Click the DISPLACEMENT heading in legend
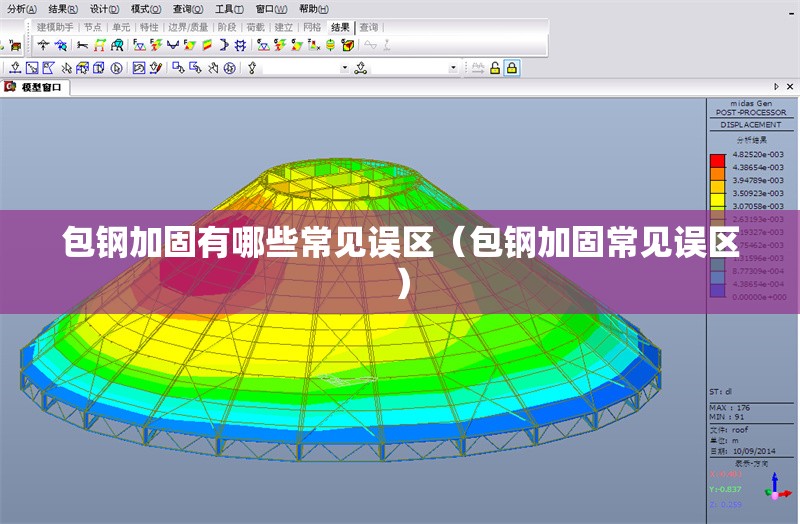Image resolution: width=800 pixels, height=524 pixels. tap(751, 124)
